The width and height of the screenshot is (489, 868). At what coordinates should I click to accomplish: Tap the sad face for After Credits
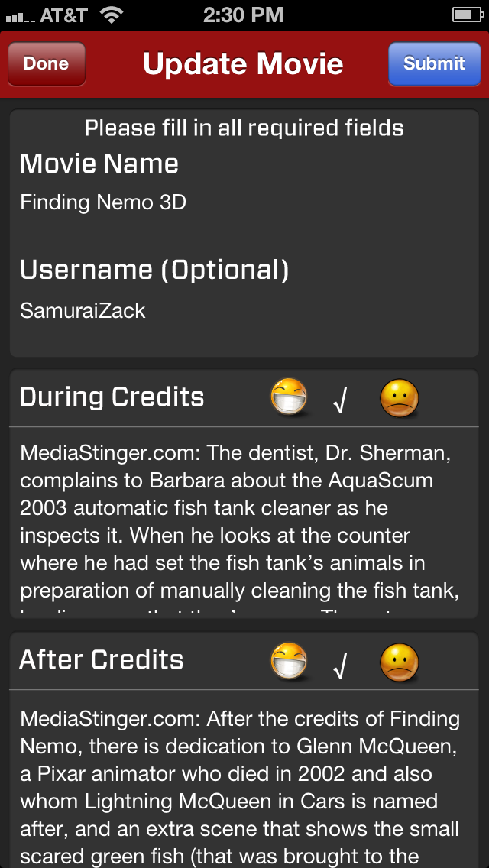[x=400, y=661]
